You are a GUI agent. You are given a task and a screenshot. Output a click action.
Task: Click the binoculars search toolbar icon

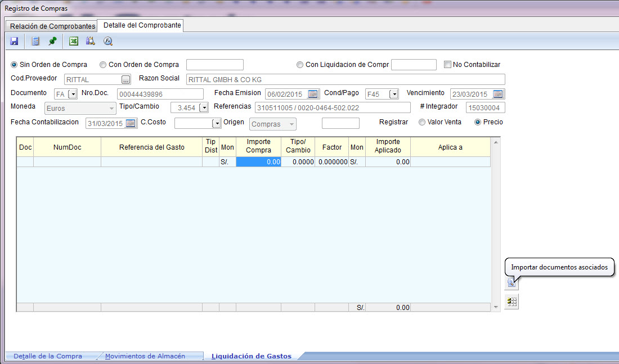click(x=90, y=41)
